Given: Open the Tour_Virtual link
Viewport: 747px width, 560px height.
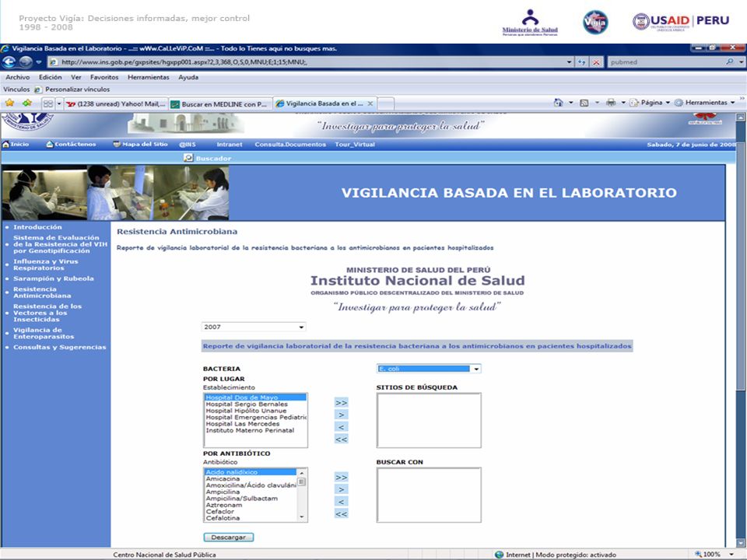Looking at the screenshot, I should [x=355, y=145].
